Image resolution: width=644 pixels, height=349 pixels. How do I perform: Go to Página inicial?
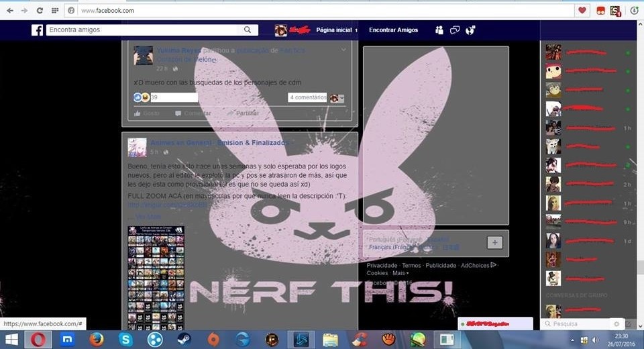(x=334, y=30)
